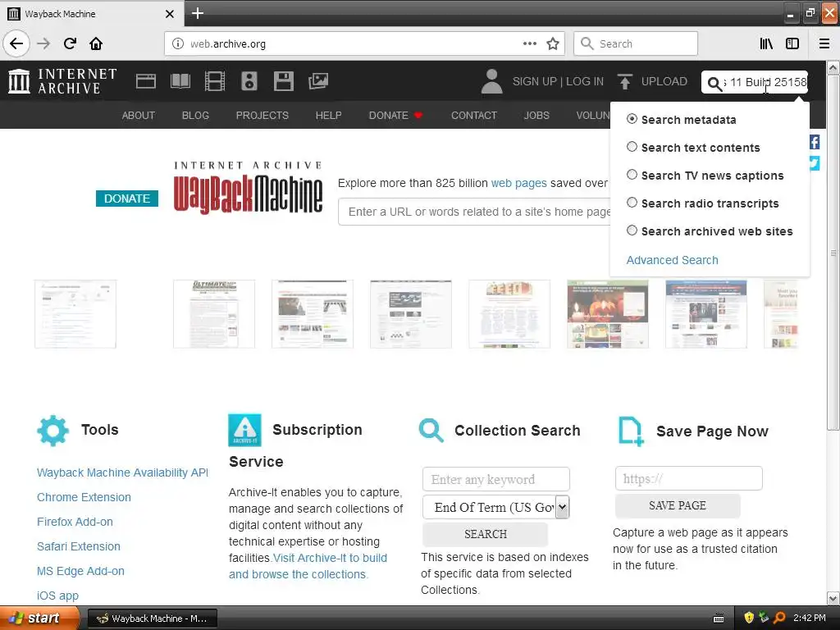Click the upload arrow icon
Screen dimensions: 840x630
tap(624, 81)
